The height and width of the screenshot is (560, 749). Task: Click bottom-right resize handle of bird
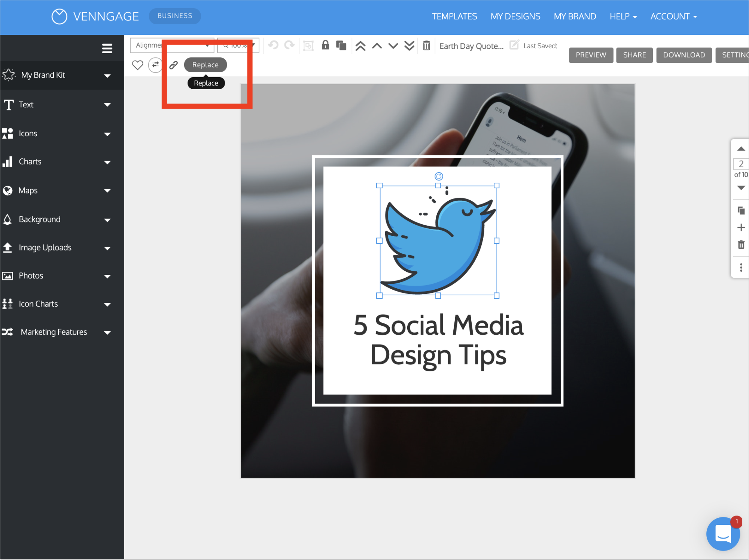(x=496, y=296)
